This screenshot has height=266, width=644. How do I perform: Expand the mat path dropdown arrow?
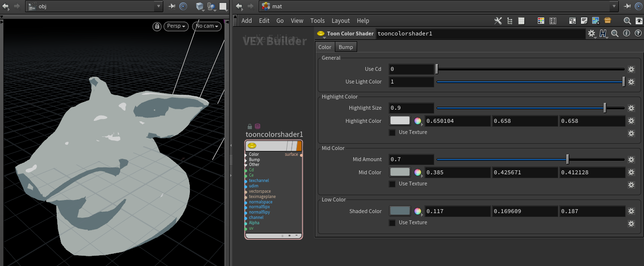pyautogui.click(x=615, y=7)
